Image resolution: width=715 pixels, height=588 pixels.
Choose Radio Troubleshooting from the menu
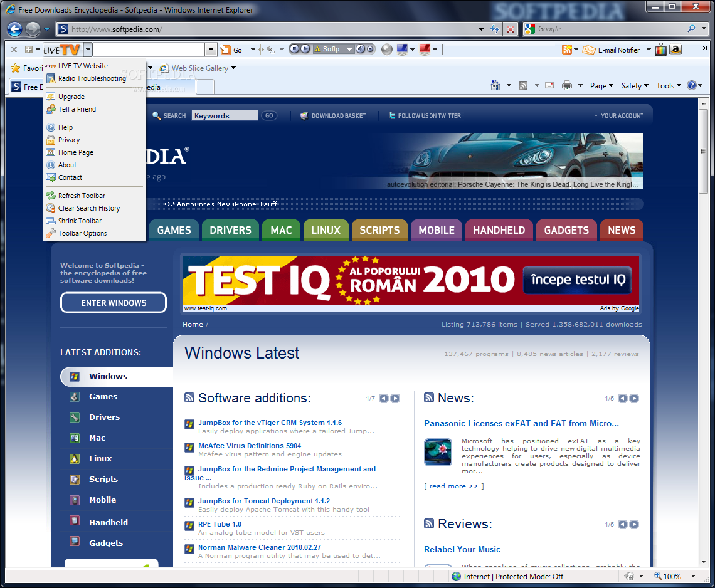click(x=94, y=78)
